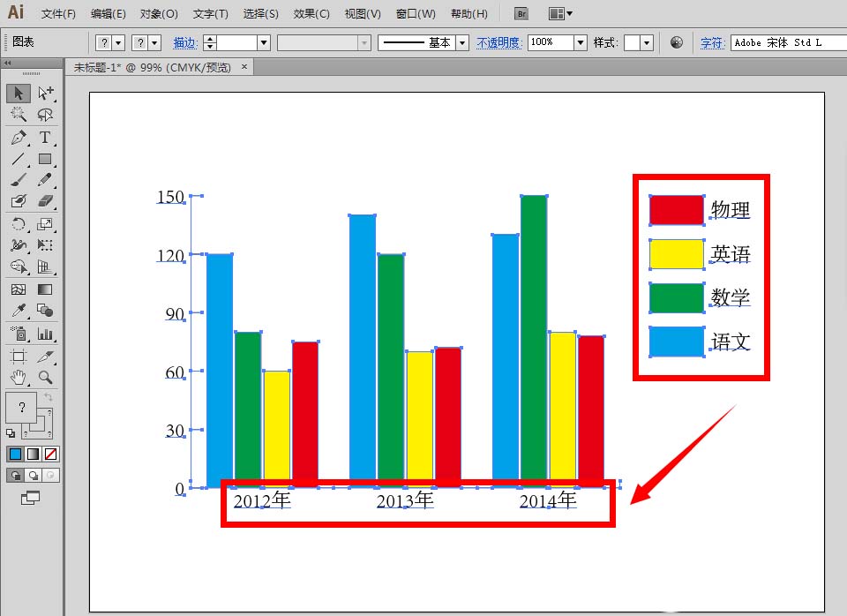The height and width of the screenshot is (616, 847).
Task: Expand the Stroke color dropdown
Action: tap(155, 42)
